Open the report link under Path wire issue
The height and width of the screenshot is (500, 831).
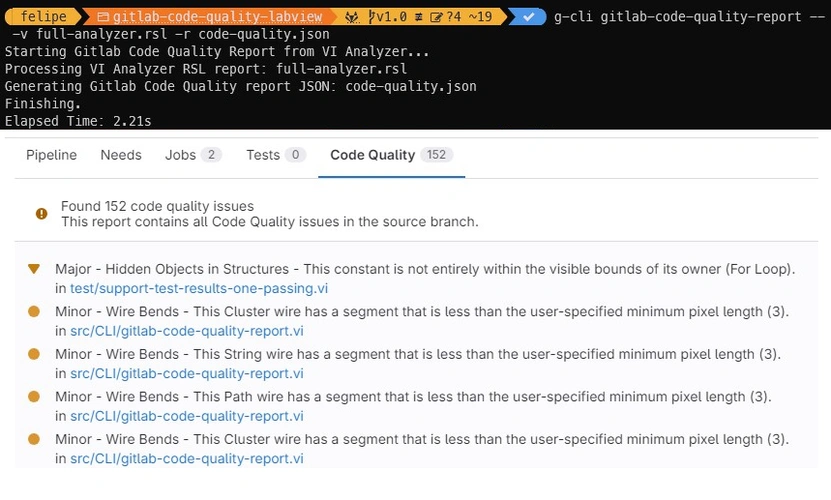[x=187, y=416]
